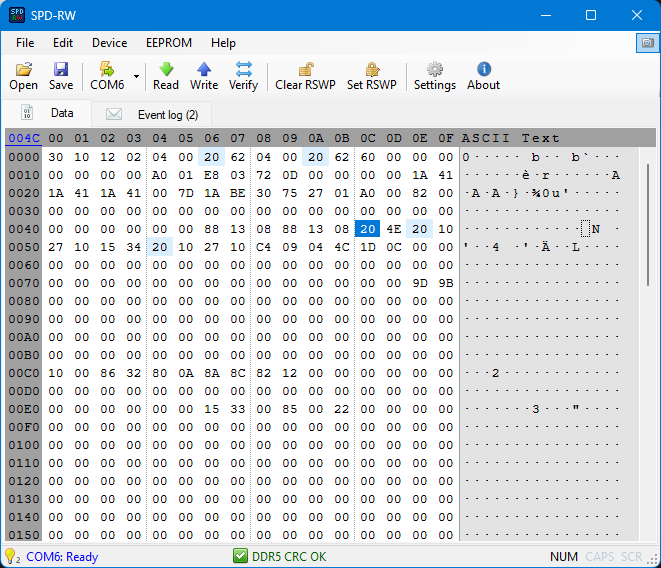Click the COM6: Ready status text
Viewport: 661px width, 568px height.
point(62,557)
